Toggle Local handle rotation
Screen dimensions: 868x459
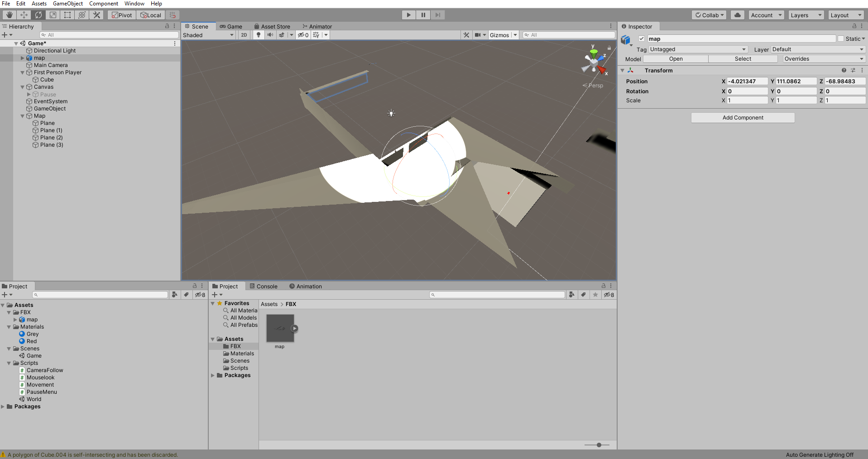150,15
